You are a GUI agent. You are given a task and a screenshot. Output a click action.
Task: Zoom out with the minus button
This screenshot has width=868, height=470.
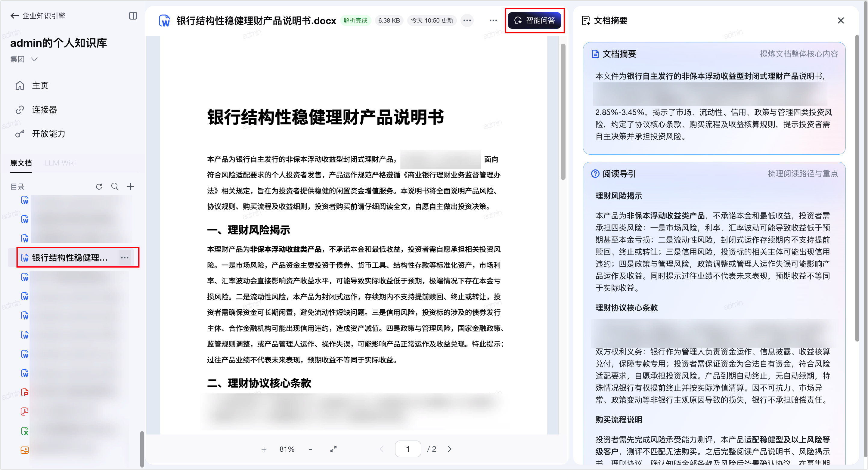(x=310, y=450)
